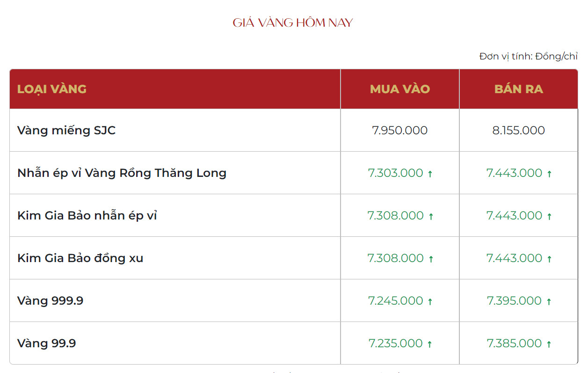
Task: Click up arrow beside 7.395.000 price
Action: [549, 301]
